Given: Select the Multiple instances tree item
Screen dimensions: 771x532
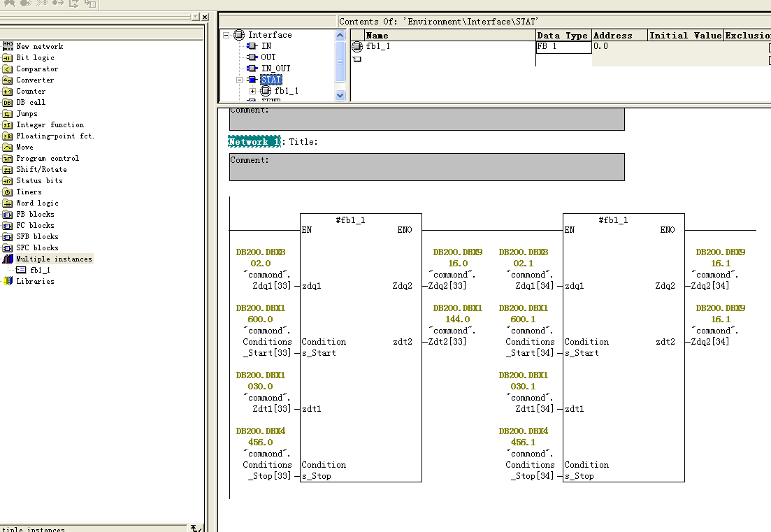Looking at the screenshot, I should pyautogui.click(x=54, y=259).
